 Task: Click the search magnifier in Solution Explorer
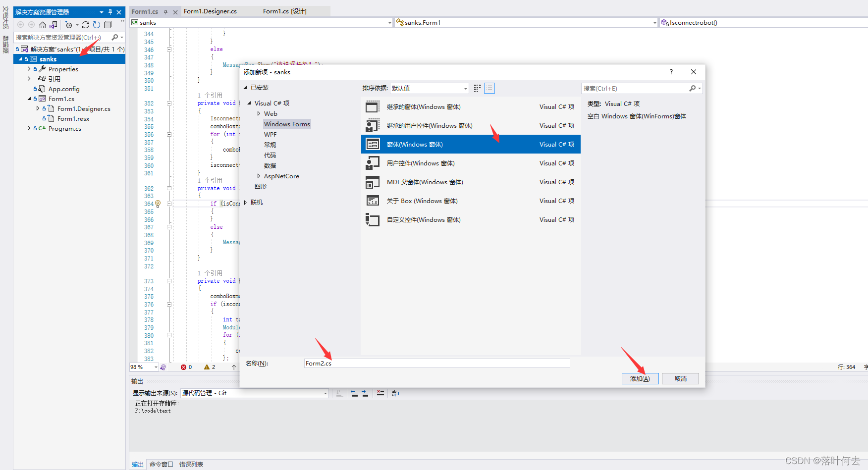[x=115, y=37]
